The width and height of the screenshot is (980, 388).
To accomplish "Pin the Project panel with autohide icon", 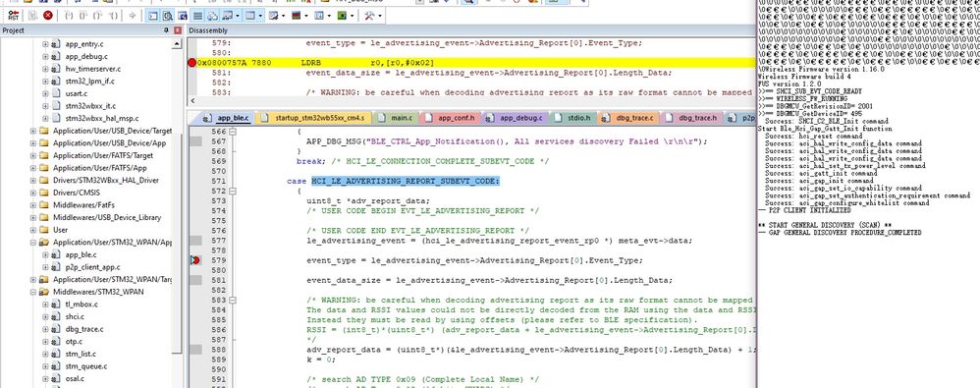I will click(x=166, y=30).
